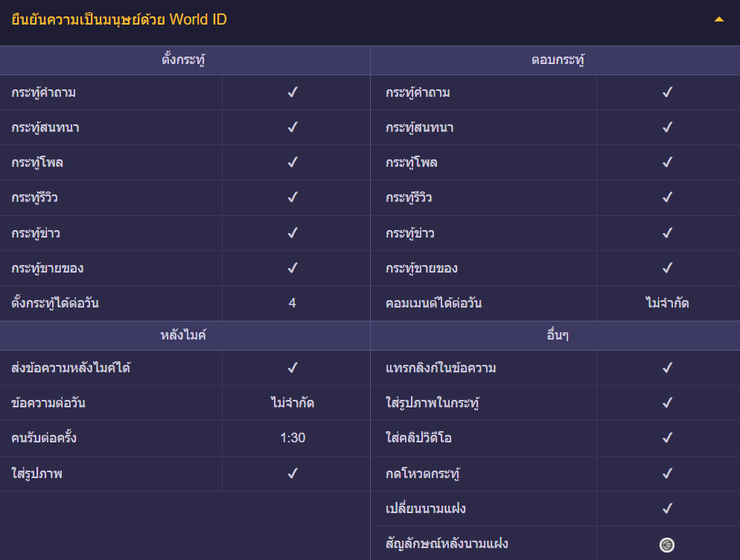Click checkmark for ตั้งกระทู้ กระทู้สนทนา
The height and width of the screenshot is (560, 740).
(x=293, y=127)
